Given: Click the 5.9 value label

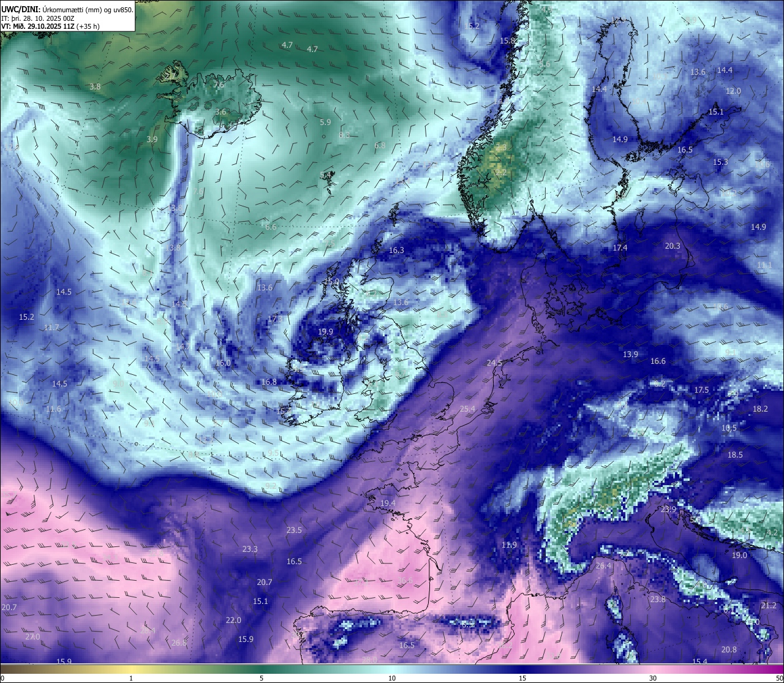Looking at the screenshot, I should pos(325,122).
